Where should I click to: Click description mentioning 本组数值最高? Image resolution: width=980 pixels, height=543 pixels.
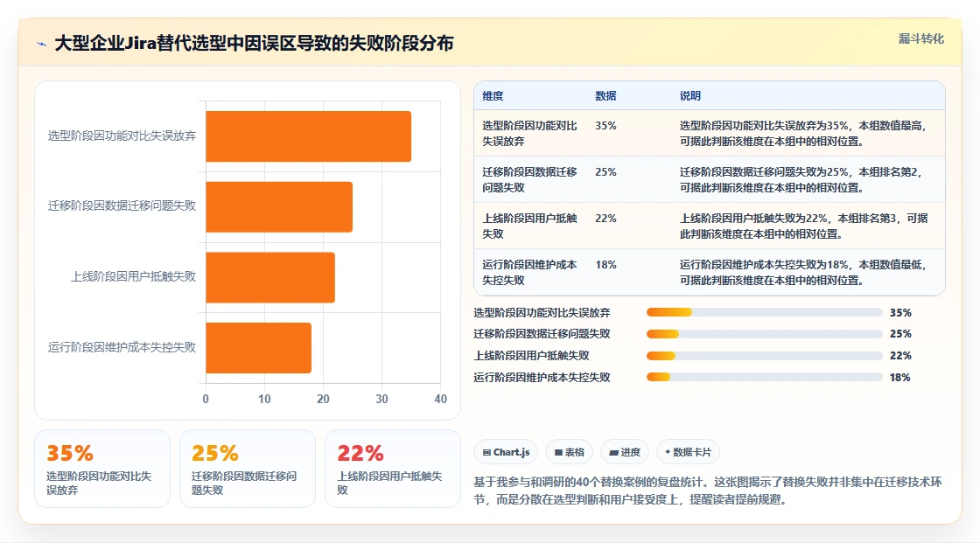pyautogui.click(x=803, y=133)
